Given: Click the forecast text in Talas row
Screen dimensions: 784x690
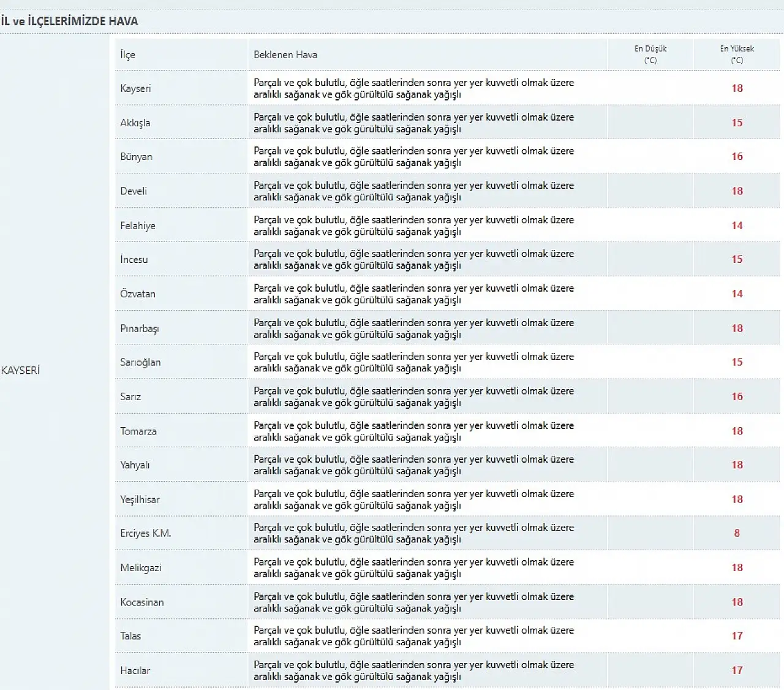Looking at the screenshot, I should [414, 635].
